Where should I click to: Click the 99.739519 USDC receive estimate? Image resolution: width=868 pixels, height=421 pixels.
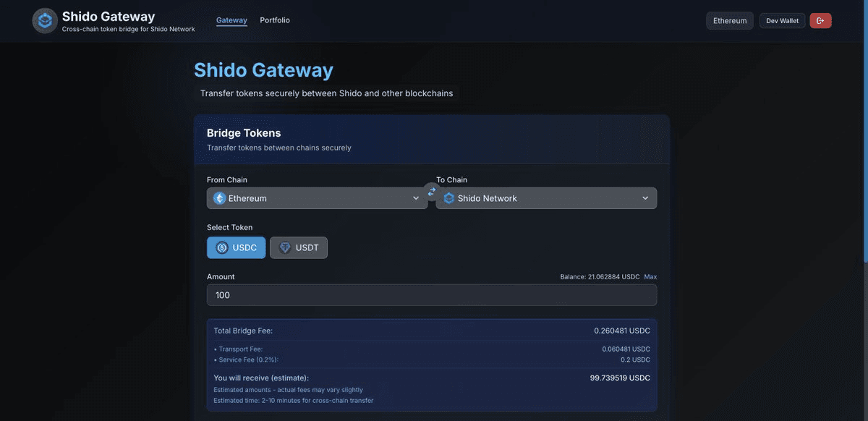tap(620, 378)
